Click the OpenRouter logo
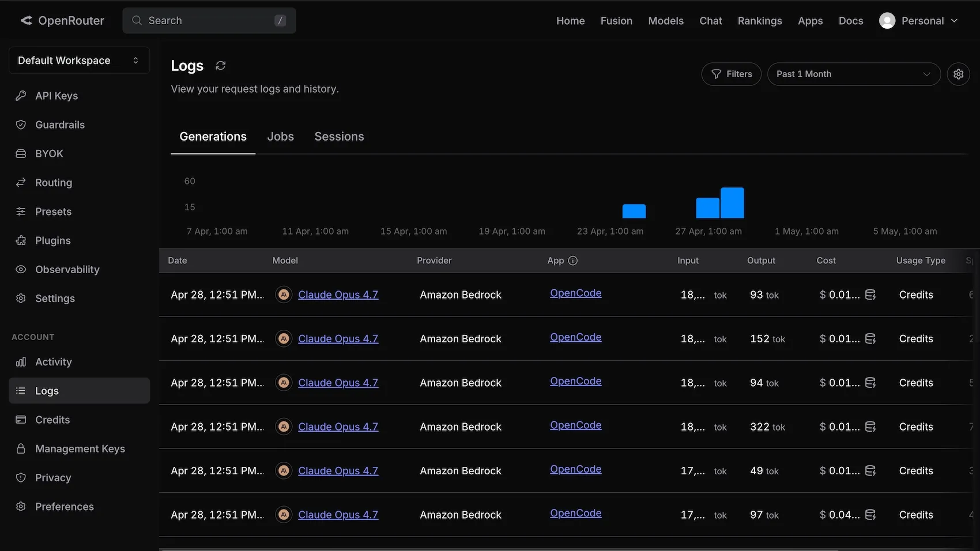 62,21
